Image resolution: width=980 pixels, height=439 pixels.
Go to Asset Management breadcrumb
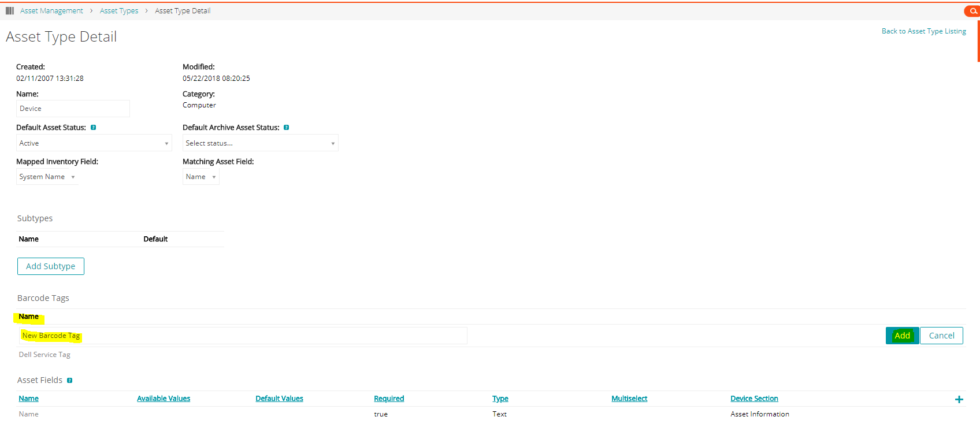pyautogui.click(x=51, y=11)
